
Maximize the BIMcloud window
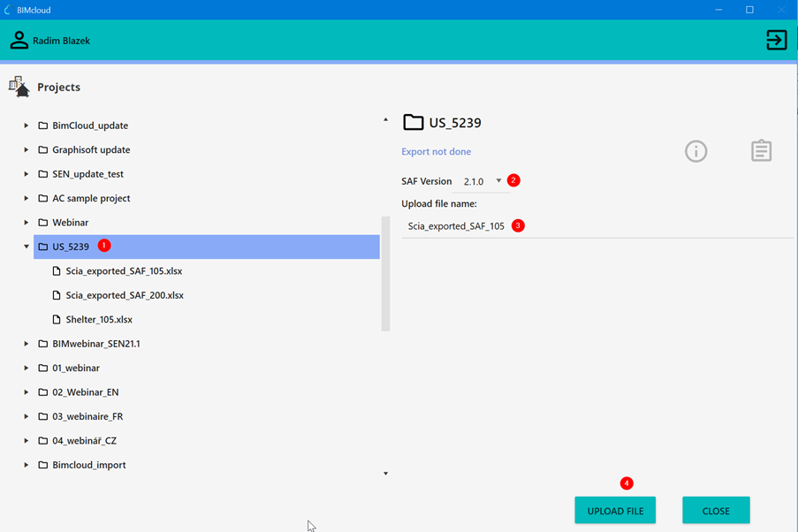pos(749,10)
